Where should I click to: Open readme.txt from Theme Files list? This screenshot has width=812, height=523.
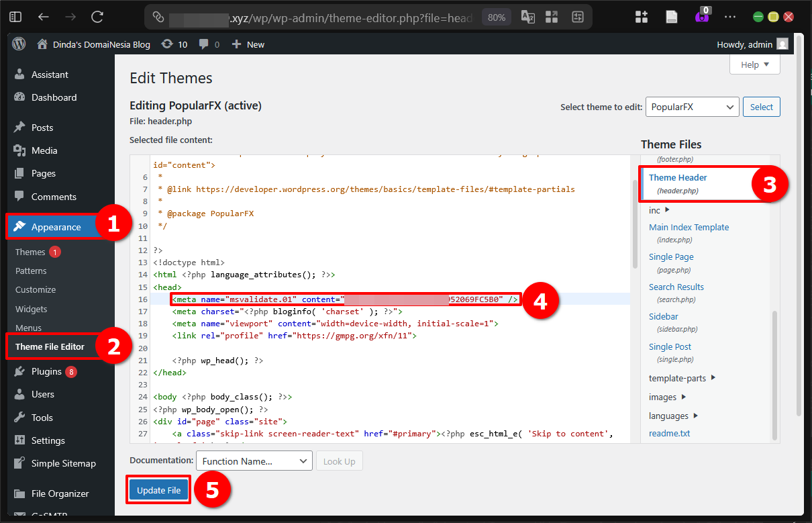point(669,433)
